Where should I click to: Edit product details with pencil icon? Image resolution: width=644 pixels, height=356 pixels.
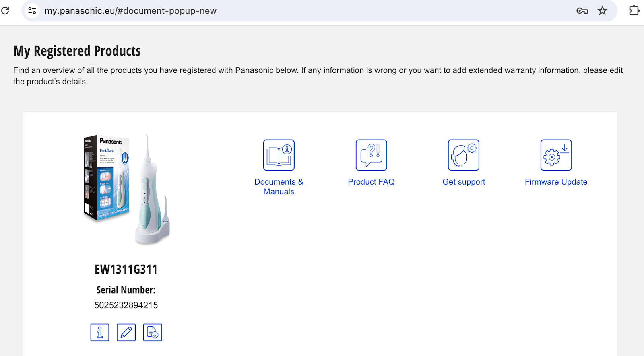point(126,332)
